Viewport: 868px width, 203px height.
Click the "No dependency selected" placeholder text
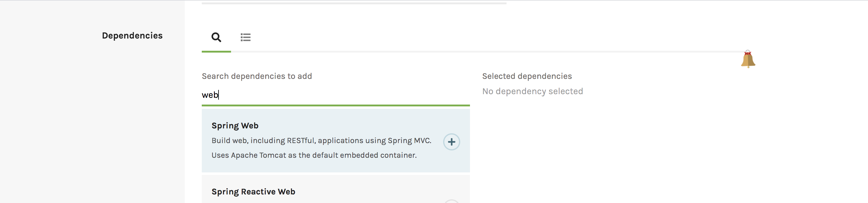[x=532, y=91]
